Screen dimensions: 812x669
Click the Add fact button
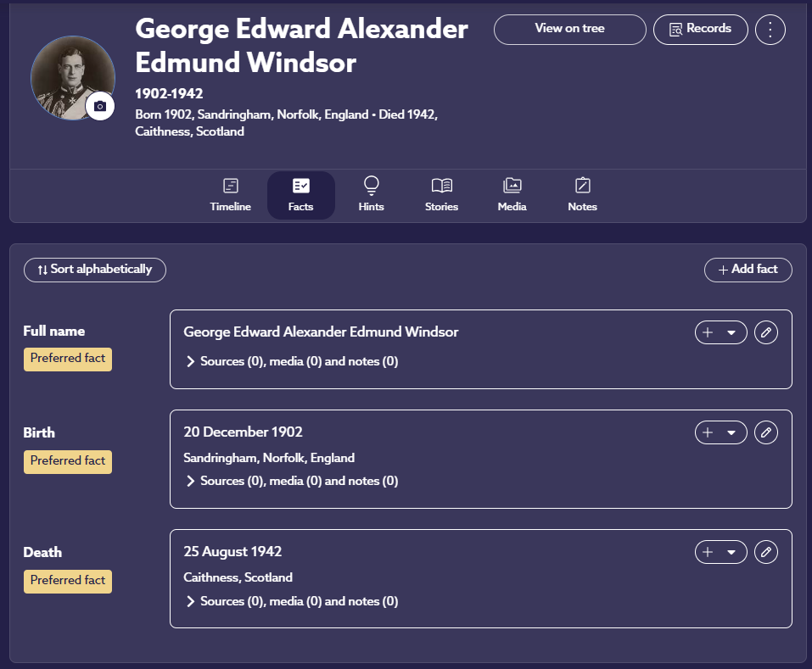tap(748, 270)
